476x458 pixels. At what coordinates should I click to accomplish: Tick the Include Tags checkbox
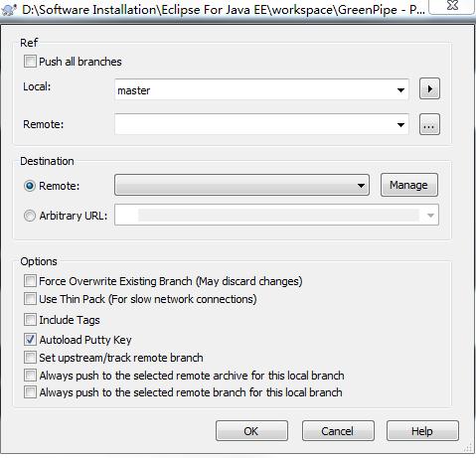click(30, 320)
